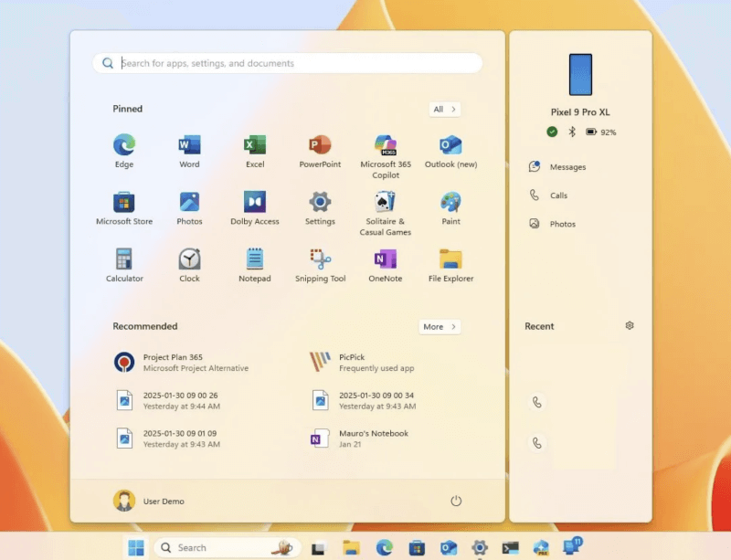The height and width of the screenshot is (560, 731).
Task: Open Microsoft Store from pinned apps
Action: tap(124, 208)
